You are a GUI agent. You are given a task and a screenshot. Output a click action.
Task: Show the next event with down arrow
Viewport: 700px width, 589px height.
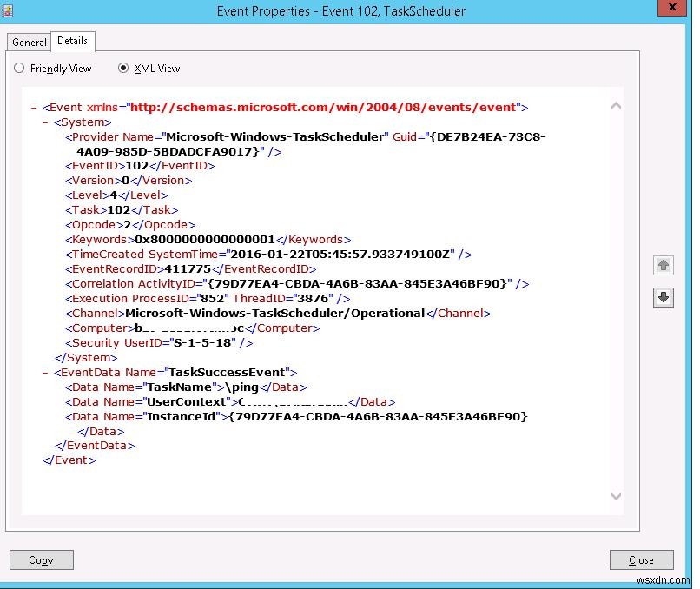coord(663,297)
